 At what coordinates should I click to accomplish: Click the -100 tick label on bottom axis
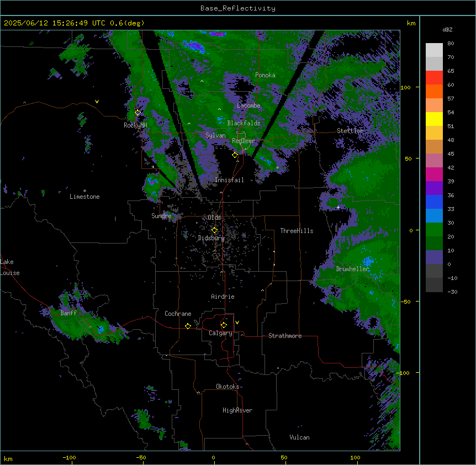(x=69, y=457)
